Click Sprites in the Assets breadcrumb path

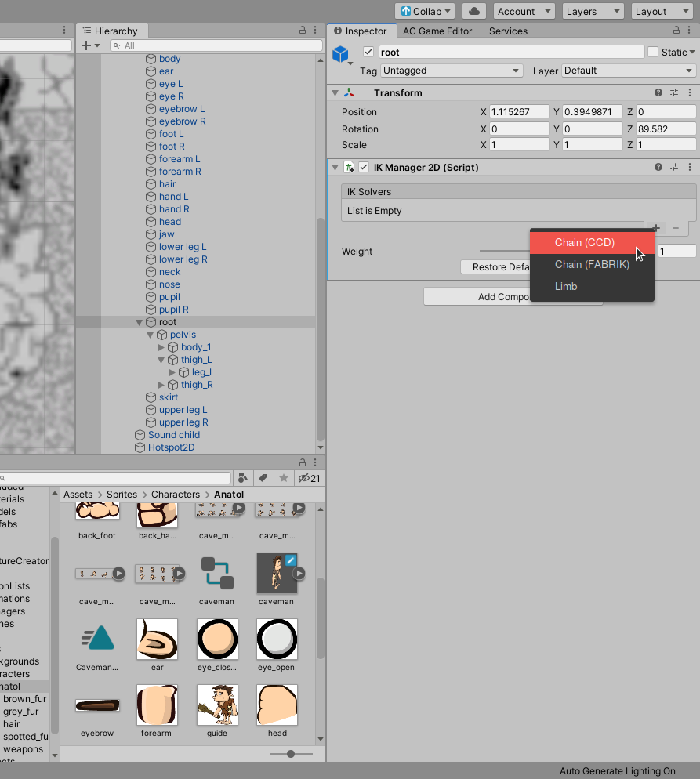(x=122, y=495)
